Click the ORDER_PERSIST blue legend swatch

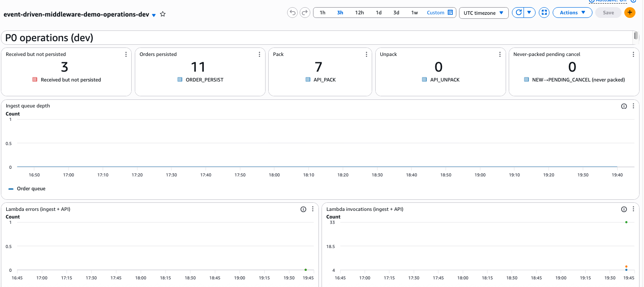coord(180,80)
